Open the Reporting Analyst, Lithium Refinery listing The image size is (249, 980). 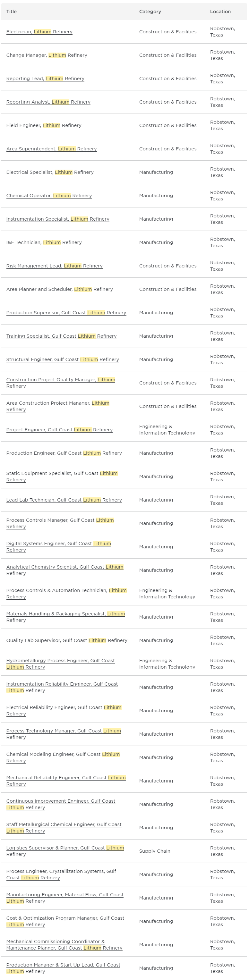click(x=48, y=102)
